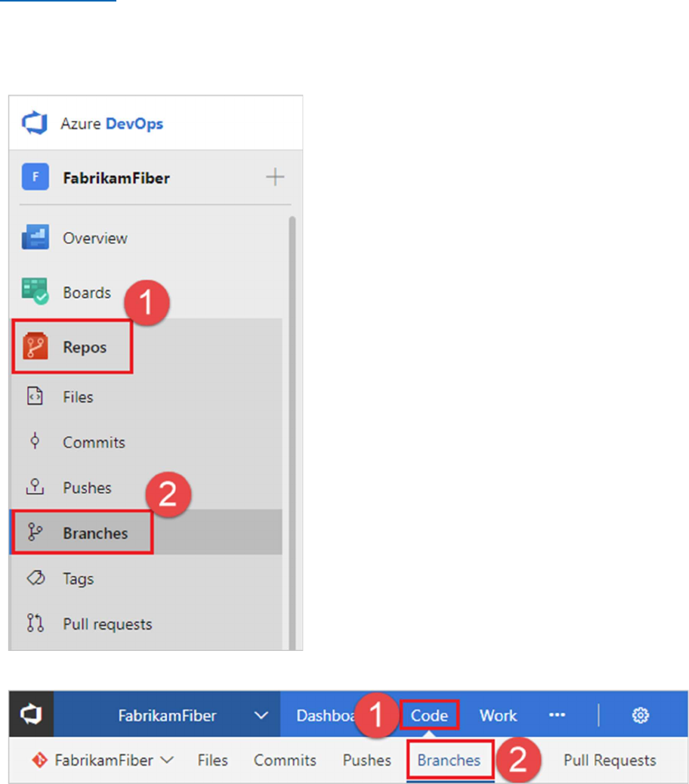Click the Boards icon in the sidebar
This screenshot has height=784, width=689.
coord(35,291)
